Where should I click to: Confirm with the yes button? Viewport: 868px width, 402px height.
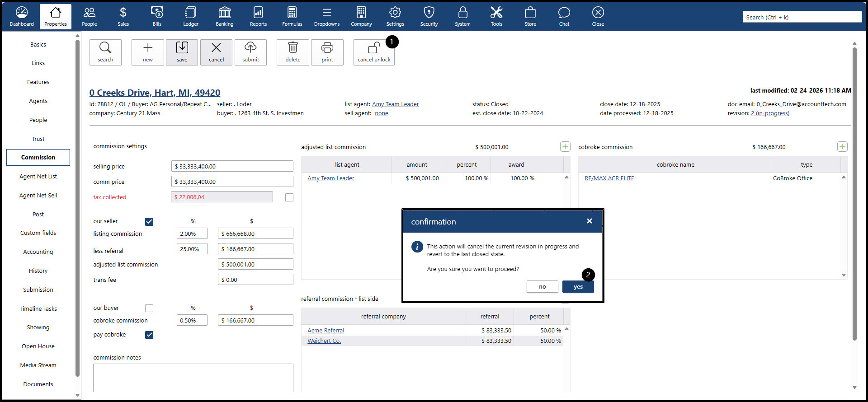578,287
